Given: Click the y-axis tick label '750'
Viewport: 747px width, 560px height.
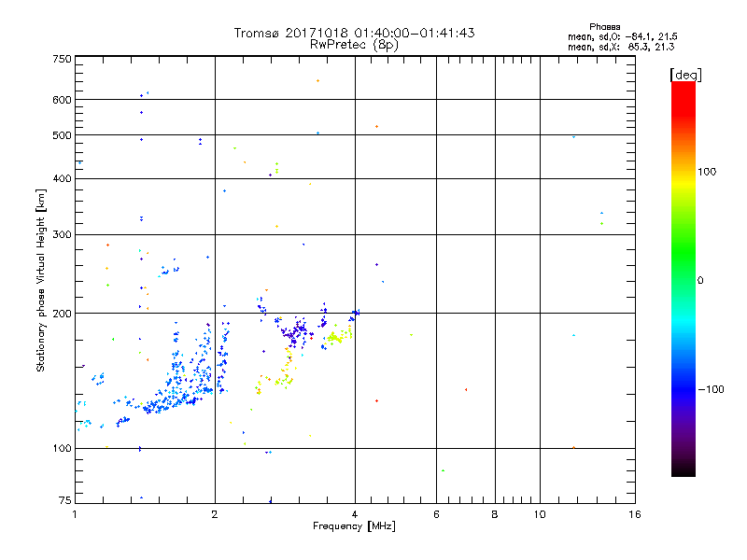Looking at the screenshot, I should pyautogui.click(x=62, y=59).
